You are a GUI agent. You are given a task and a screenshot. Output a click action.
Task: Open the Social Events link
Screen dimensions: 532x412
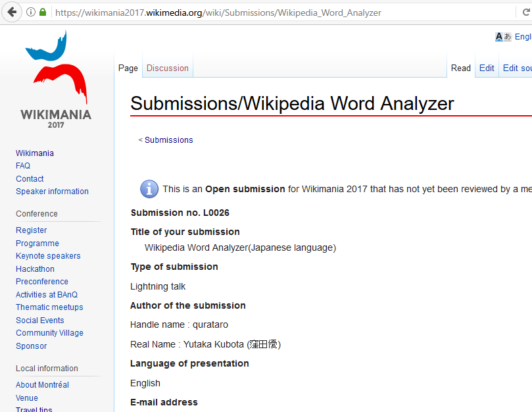point(40,321)
